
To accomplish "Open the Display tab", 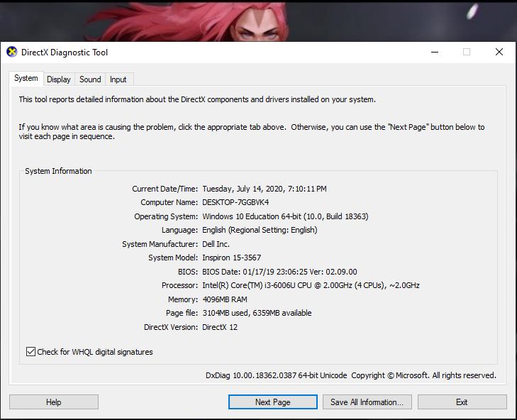I will pyautogui.click(x=59, y=79).
